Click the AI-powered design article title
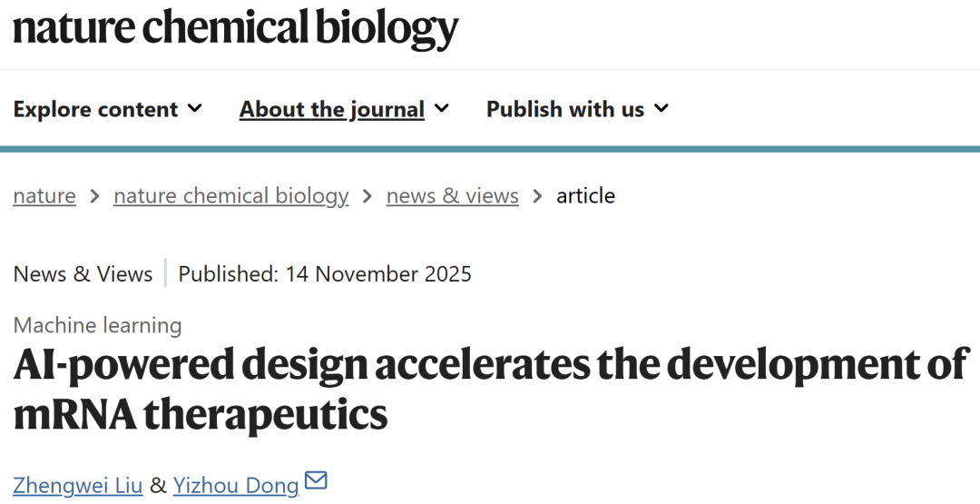The width and height of the screenshot is (980, 504). [x=490, y=389]
